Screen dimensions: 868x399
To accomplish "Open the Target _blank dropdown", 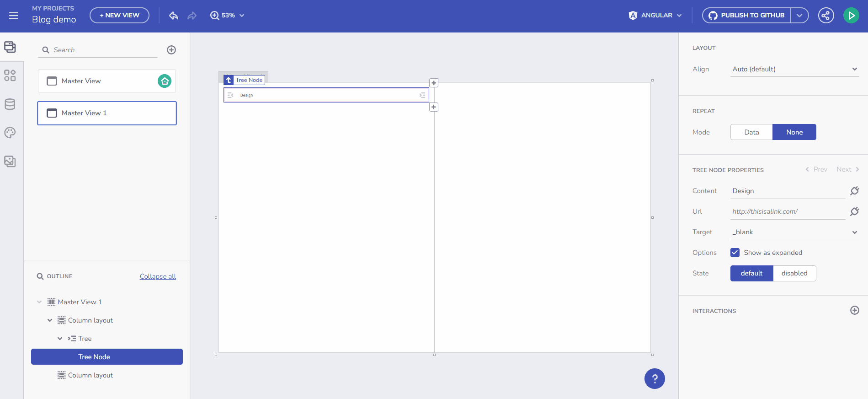I will pos(794,232).
